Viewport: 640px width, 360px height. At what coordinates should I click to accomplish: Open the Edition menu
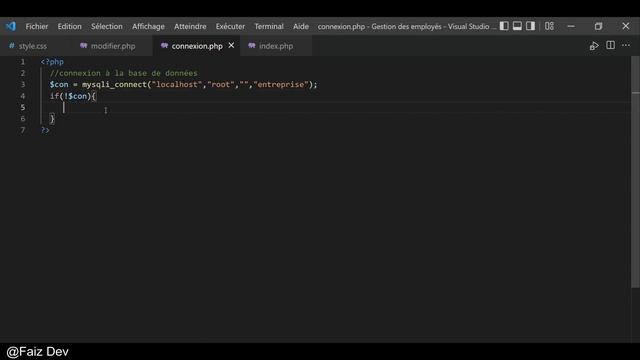(x=69, y=26)
